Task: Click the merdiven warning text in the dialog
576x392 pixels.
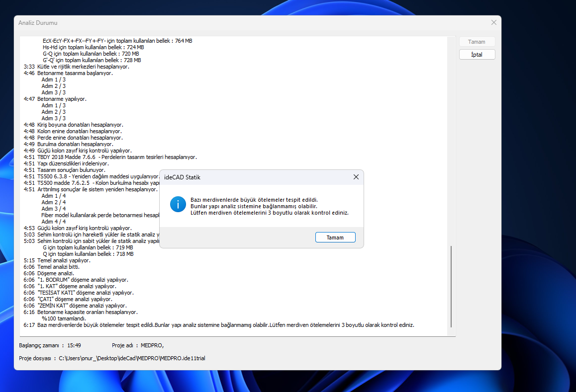Action: point(269,206)
